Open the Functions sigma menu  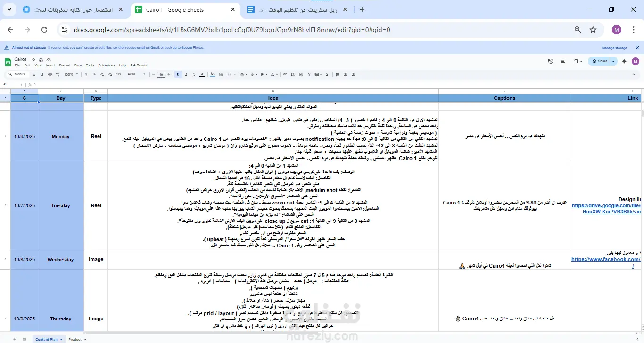tap(327, 74)
